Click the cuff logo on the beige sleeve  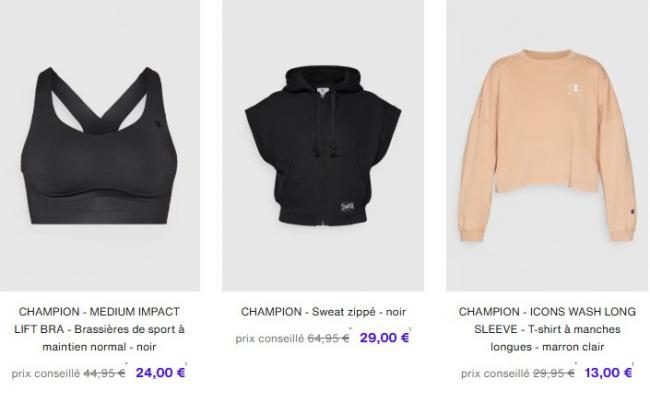point(633,212)
